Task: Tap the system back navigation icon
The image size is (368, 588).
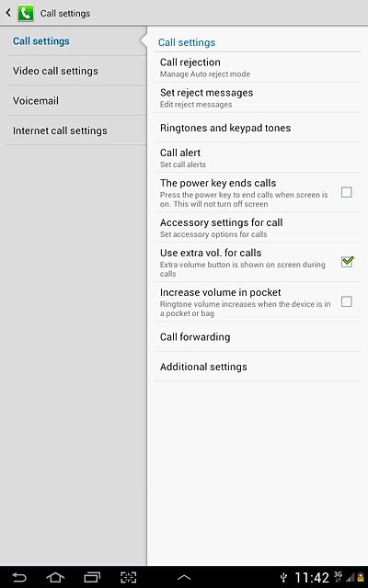Action: pos(19,578)
